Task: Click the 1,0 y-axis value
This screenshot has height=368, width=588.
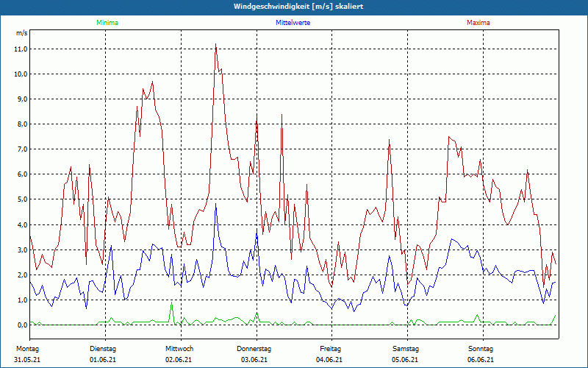Action: point(22,300)
